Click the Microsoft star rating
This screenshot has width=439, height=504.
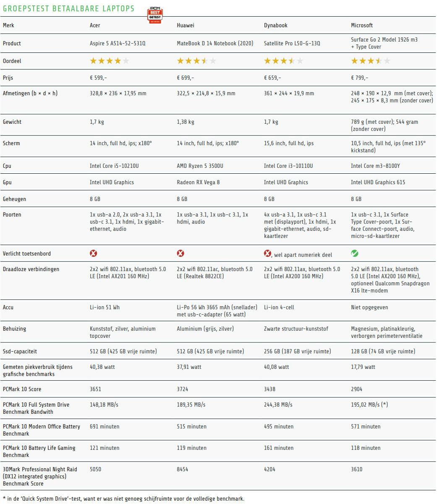tap(371, 61)
